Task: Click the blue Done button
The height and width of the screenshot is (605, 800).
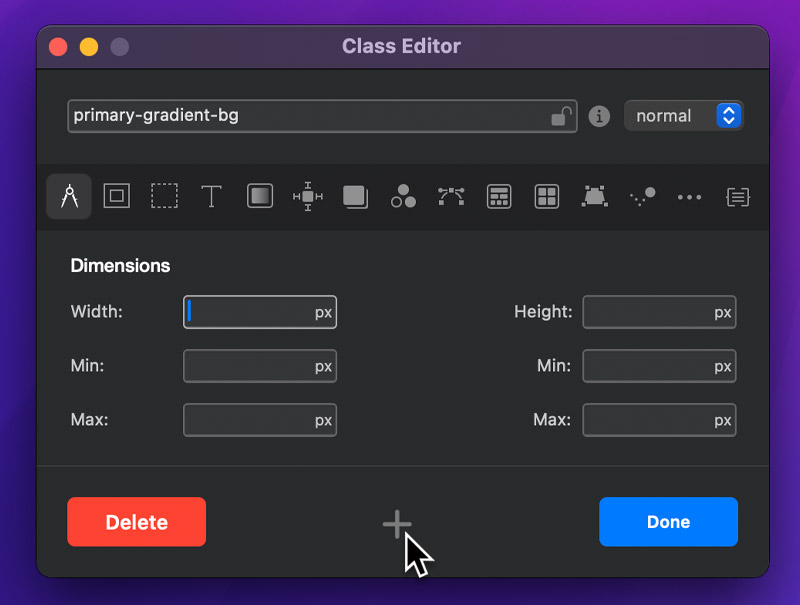Action: point(668,522)
